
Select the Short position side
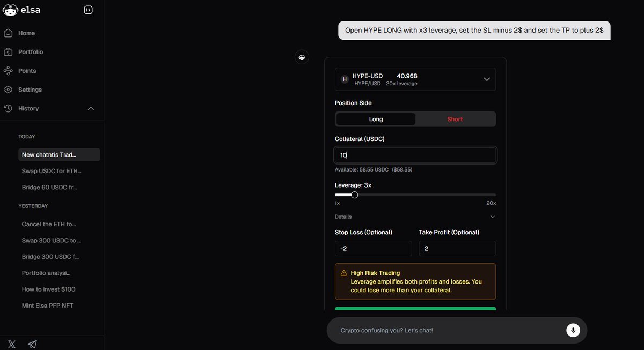click(455, 118)
